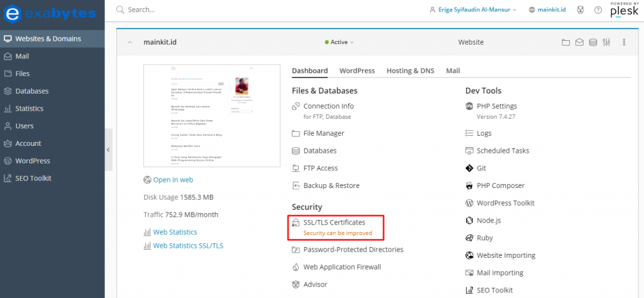
Task: Switch to the Dashboard tab
Action: (x=309, y=70)
